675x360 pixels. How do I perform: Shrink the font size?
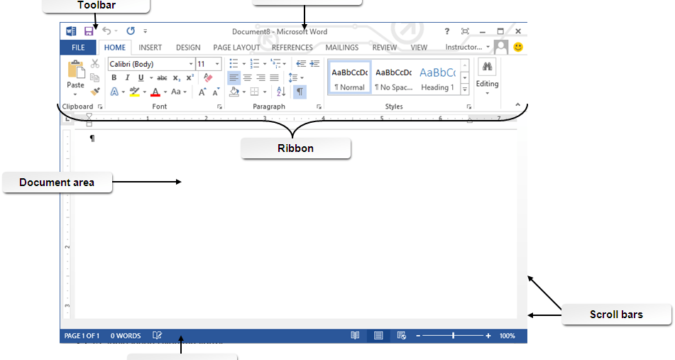click(x=216, y=92)
